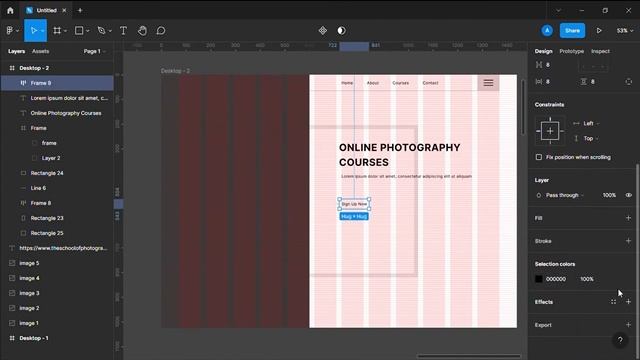This screenshot has width=640, height=360.
Task: Open the Pen tool dropdown arrow
Action: coord(110,31)
